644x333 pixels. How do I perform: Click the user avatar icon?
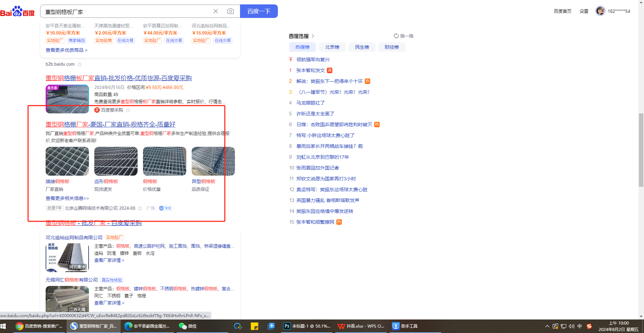pos(600,11)
